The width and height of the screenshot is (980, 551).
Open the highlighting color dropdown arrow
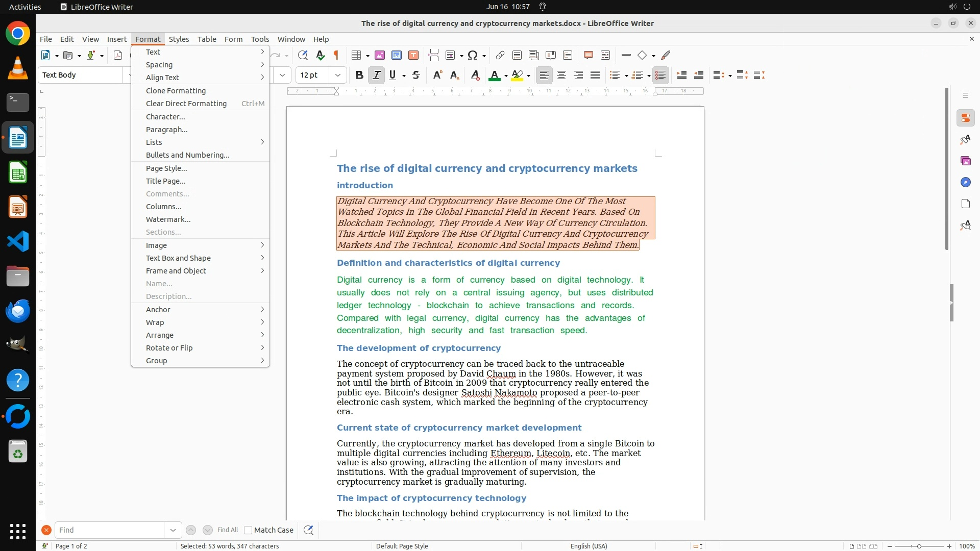(x=529, y=76)
